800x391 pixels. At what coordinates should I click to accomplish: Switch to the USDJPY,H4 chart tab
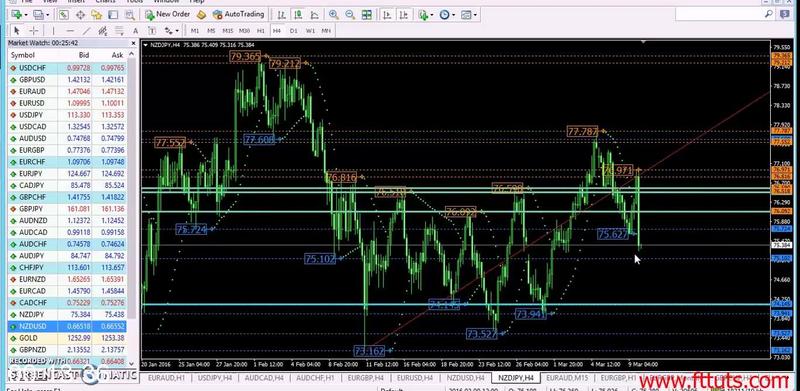click(x=215, y=378)
